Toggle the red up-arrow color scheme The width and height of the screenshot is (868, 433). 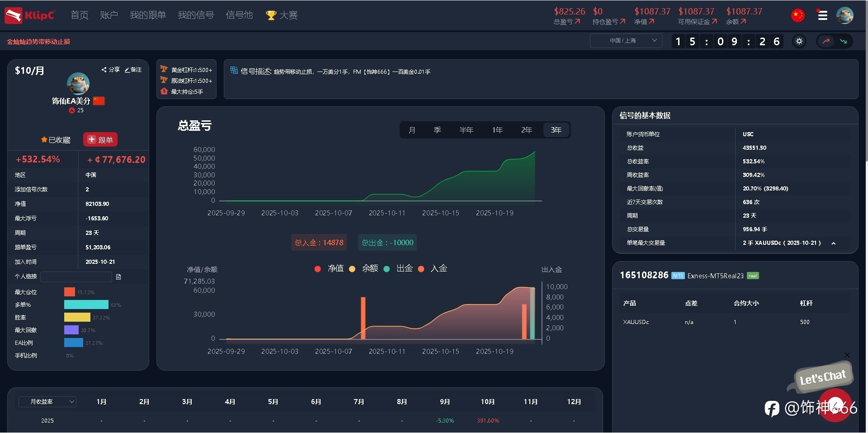[x=826, y=41]
